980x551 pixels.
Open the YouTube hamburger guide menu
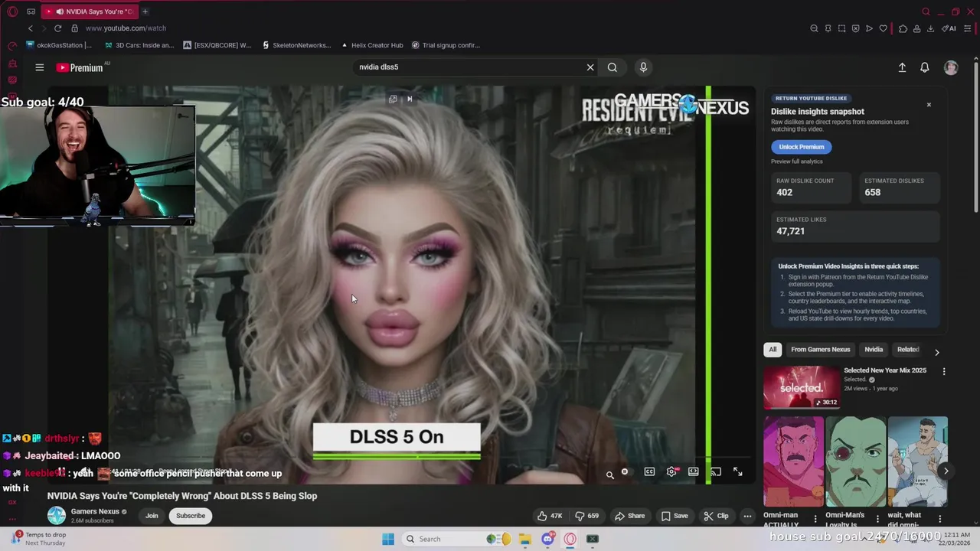coord(39,67)
